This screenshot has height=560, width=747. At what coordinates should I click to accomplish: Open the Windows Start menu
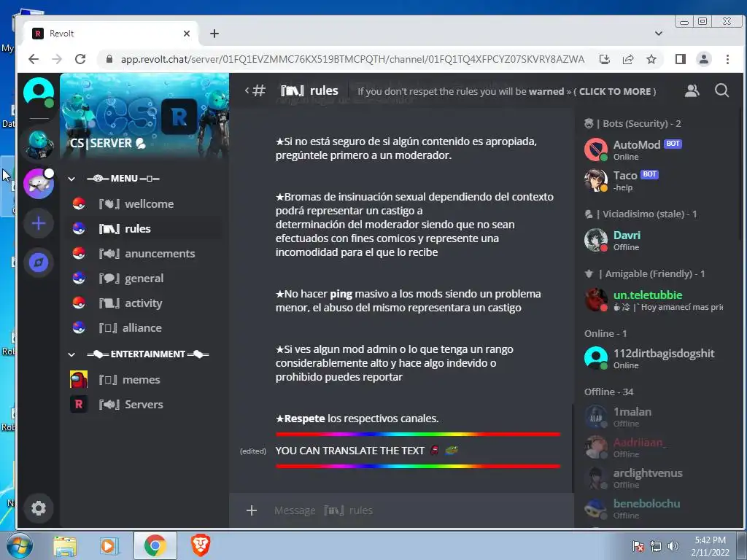[20, 546]
